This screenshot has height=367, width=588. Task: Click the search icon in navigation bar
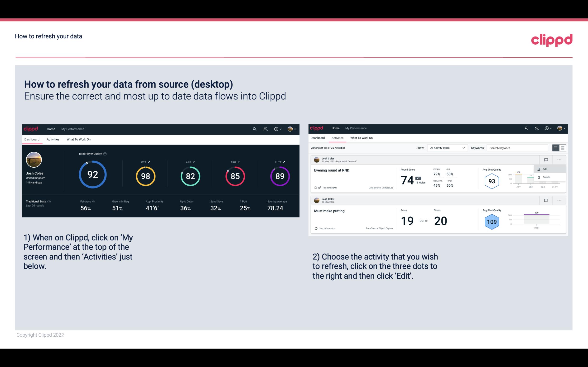tap(254, 128)
